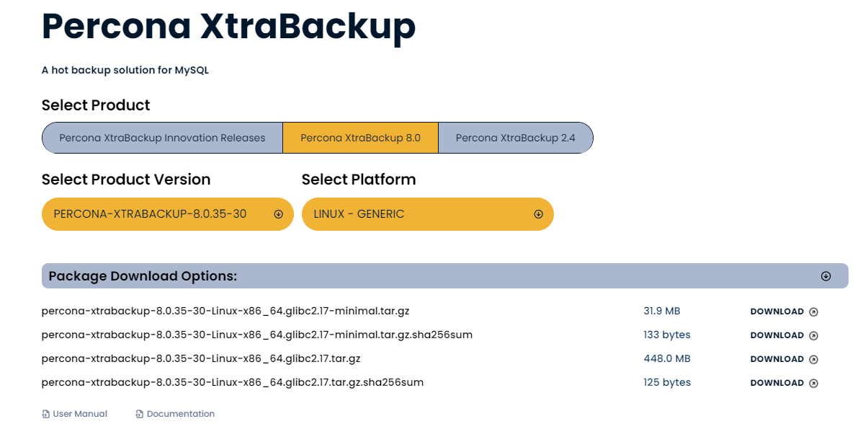The image size is (868, 424).
Task: Click the Select Platform heading
Action: pos(359,180)
